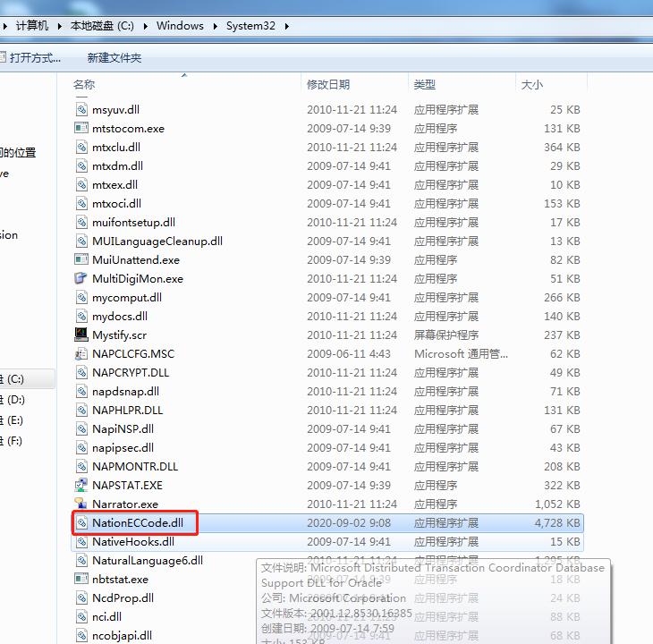653x644 pixels.
Task: Select the NativeHooks.dll file row
Action: pos(133,542)
